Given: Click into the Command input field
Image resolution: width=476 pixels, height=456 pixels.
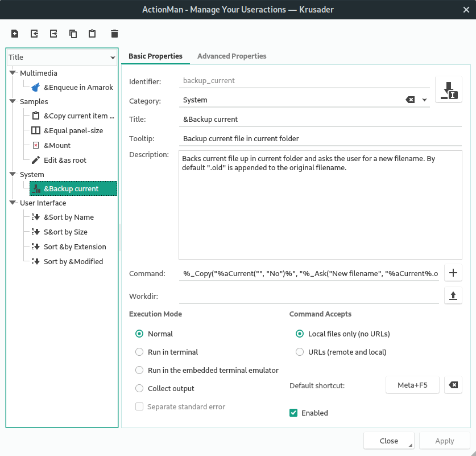Looking at the screenshot, I should tap(309, 273).
